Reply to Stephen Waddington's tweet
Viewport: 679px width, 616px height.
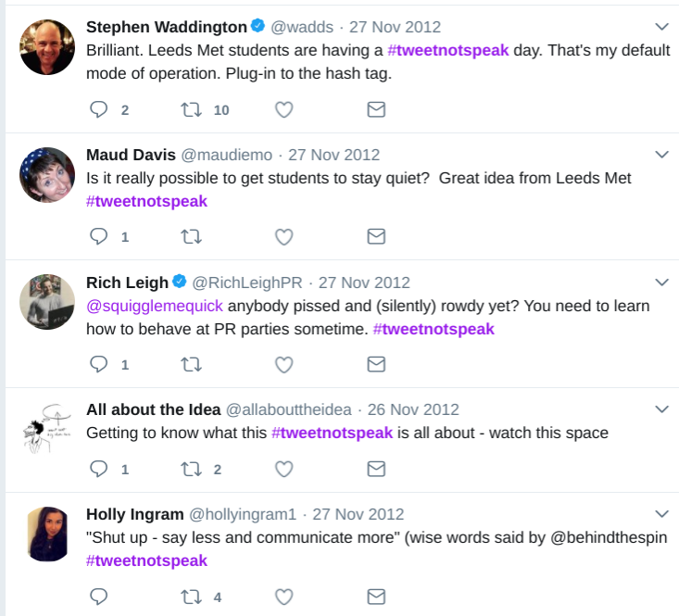(99, 109)
